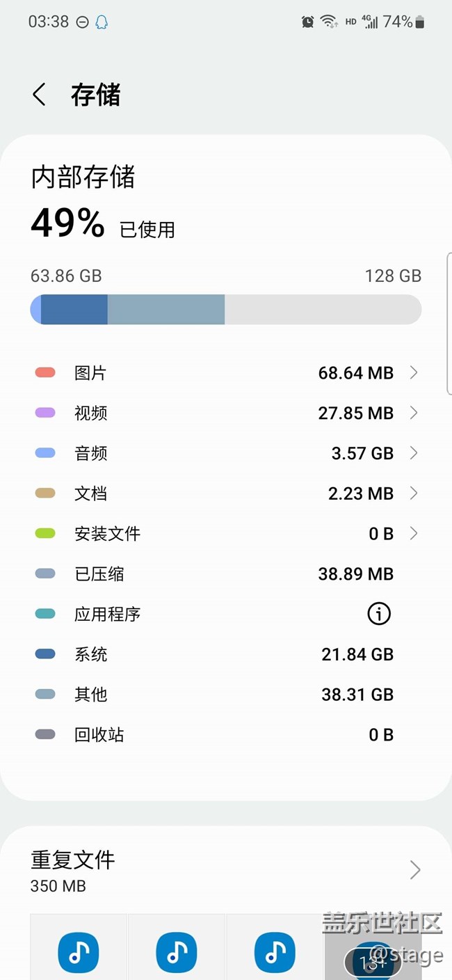The image size is (452, 980).
Task: Open the second duplicate music file
Action: pos(177,953)
